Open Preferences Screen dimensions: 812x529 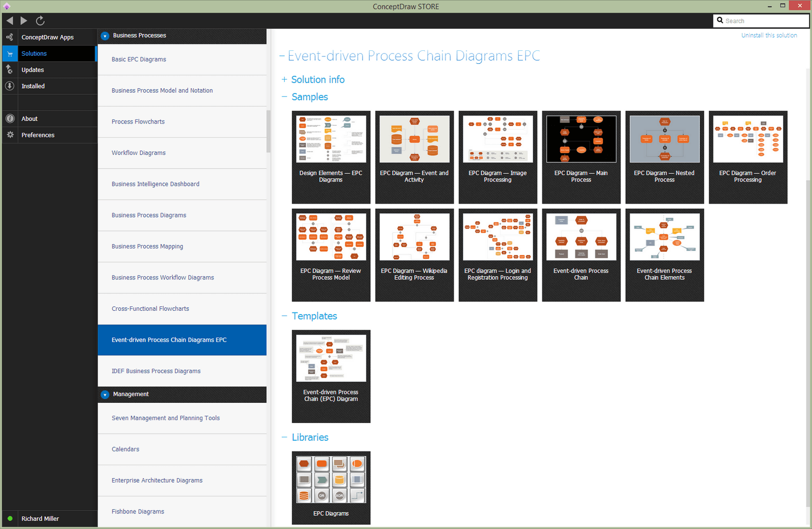[x=38, y=135]
